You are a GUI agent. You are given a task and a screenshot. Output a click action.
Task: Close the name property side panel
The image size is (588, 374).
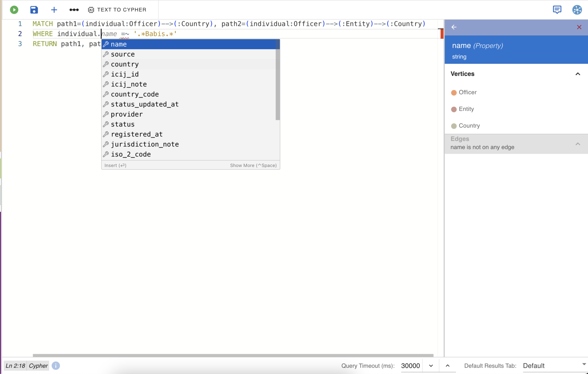pos(579,27)
